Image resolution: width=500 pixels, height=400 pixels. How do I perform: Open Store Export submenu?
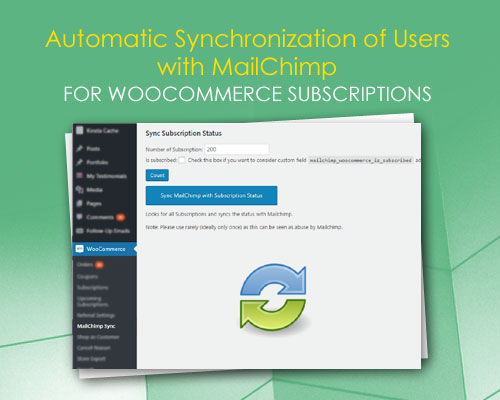91,359
